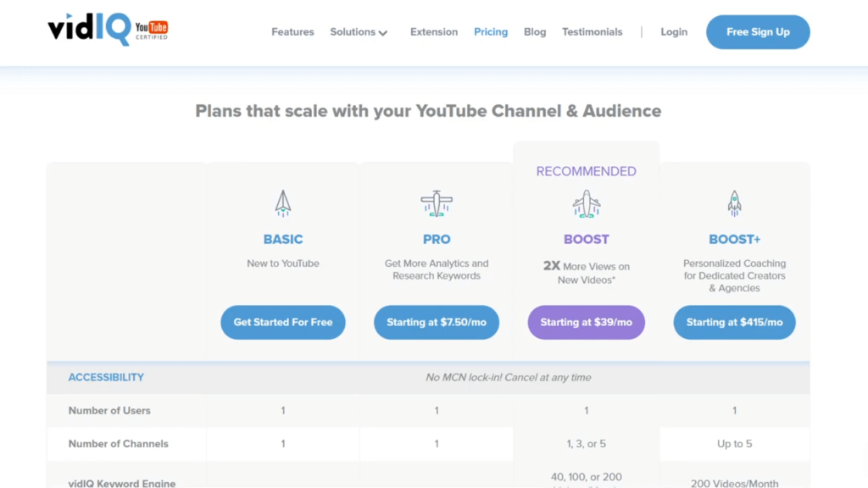
Task: Select the Pricing nav item
Action: (491, 32)
